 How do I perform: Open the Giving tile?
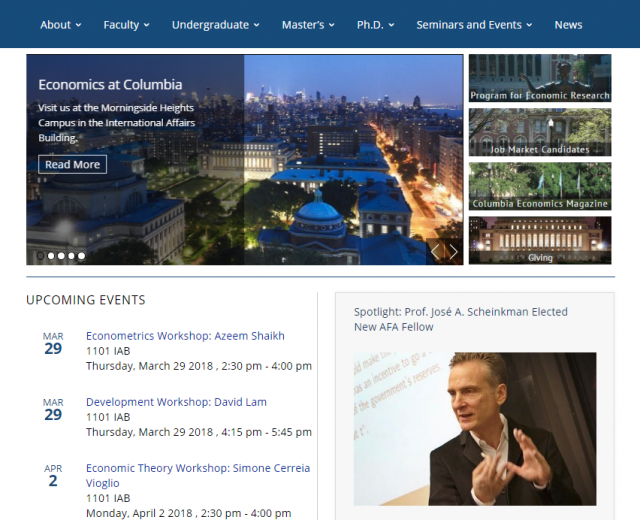(x=540, y=240)
